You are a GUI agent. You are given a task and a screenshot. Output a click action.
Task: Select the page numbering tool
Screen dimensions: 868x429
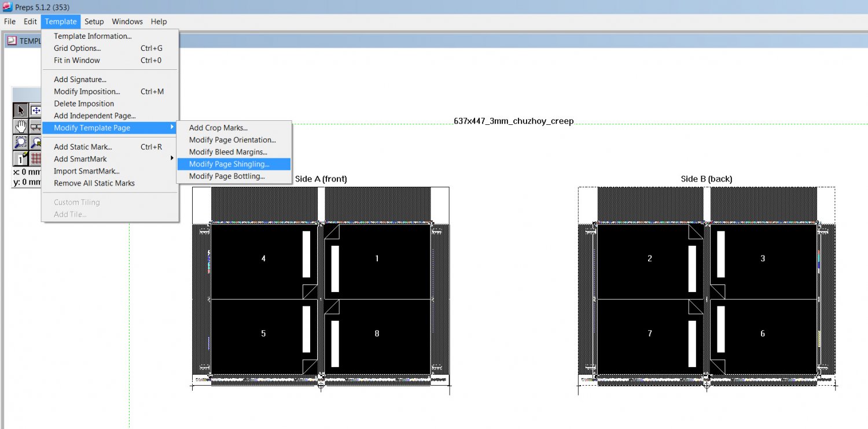[21, 158]
